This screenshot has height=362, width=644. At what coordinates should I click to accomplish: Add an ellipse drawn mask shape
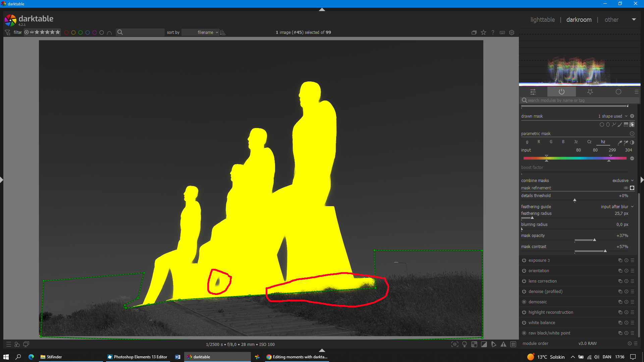[608, 125]
